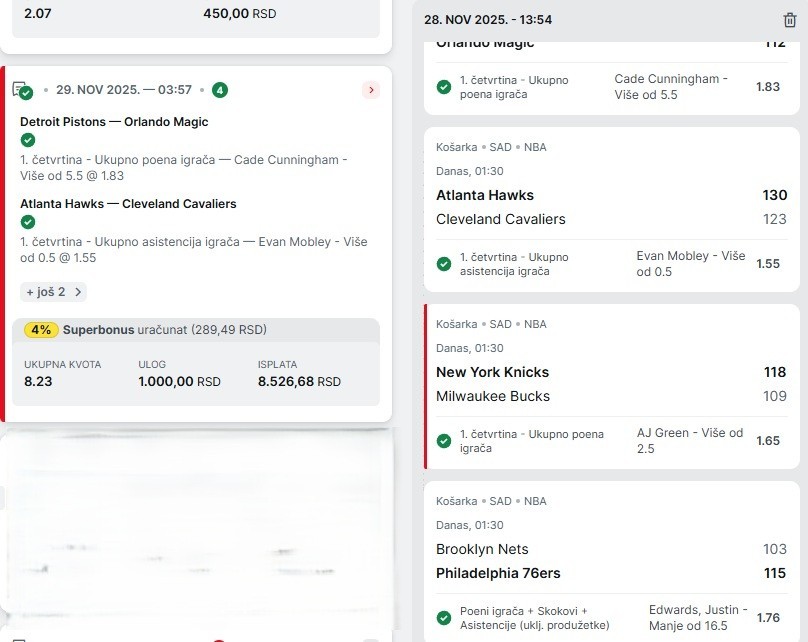Open the Atlanta Hawks — Cleveland Cavaliers match
The image size is (808, 642).
[128, 204]
